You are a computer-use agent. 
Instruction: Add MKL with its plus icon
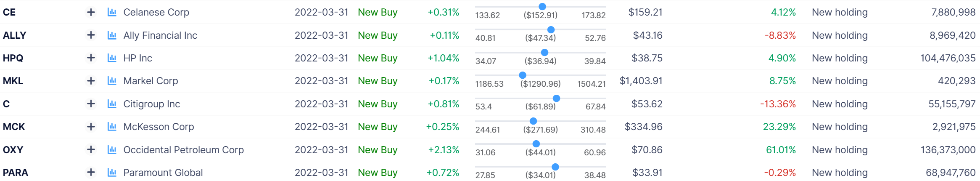point(91,81)
